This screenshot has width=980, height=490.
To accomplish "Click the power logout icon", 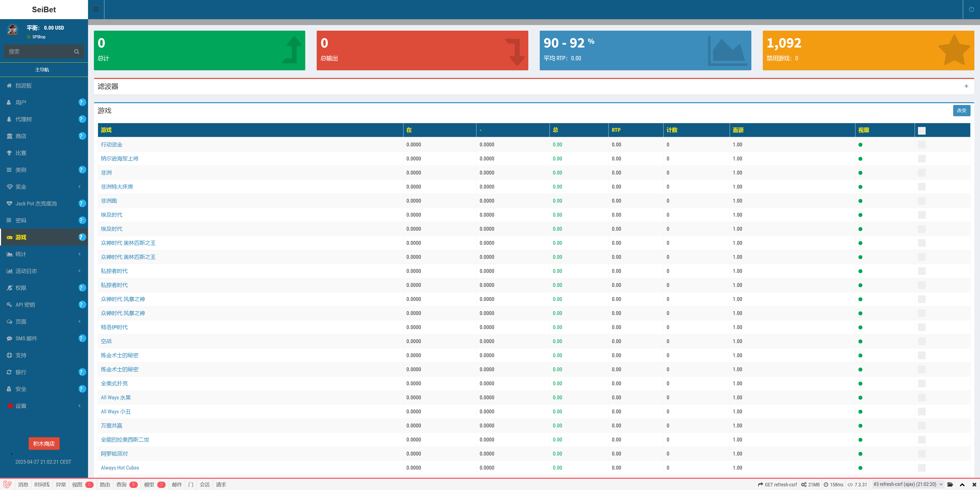I will [971, 9].
